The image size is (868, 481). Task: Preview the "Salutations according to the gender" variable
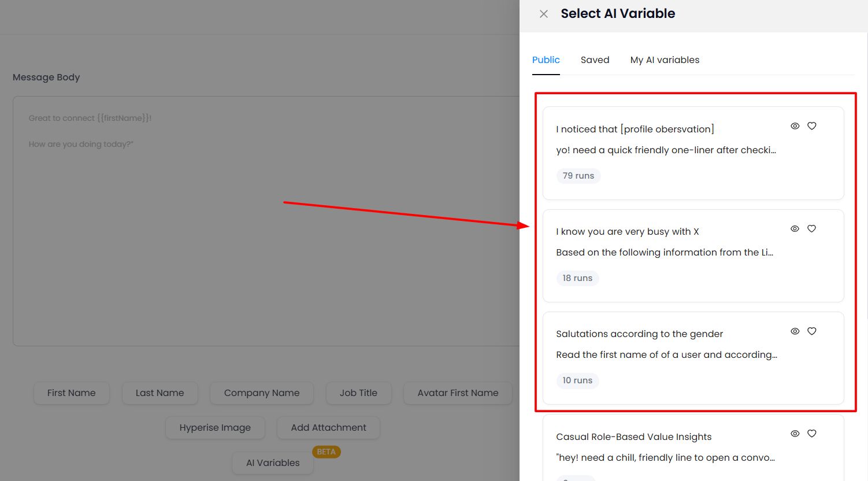(795, 331)
